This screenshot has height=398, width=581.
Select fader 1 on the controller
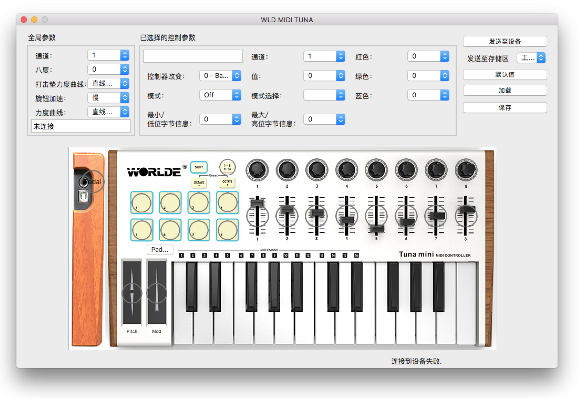[x=257, y=216]
